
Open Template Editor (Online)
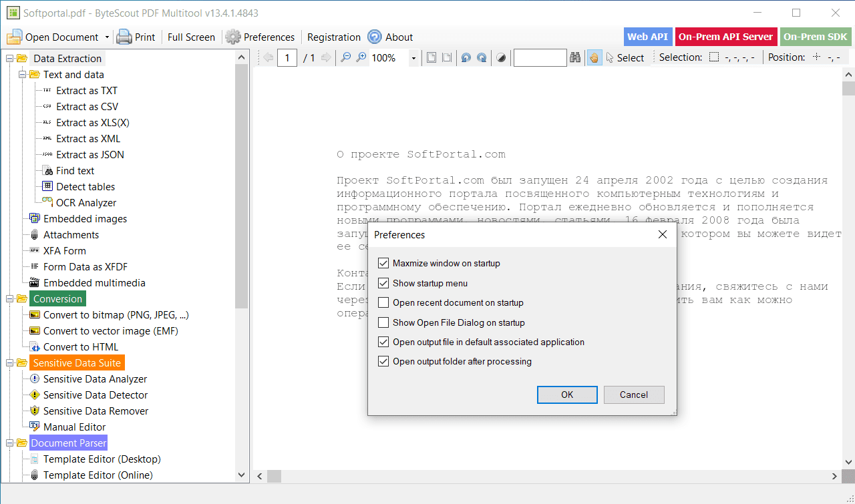98,475
